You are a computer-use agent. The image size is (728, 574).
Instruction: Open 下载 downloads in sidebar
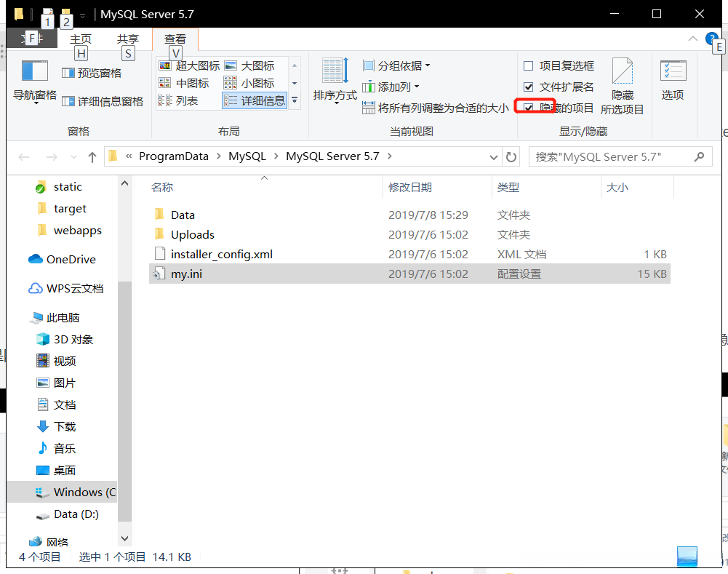[56, 426]
